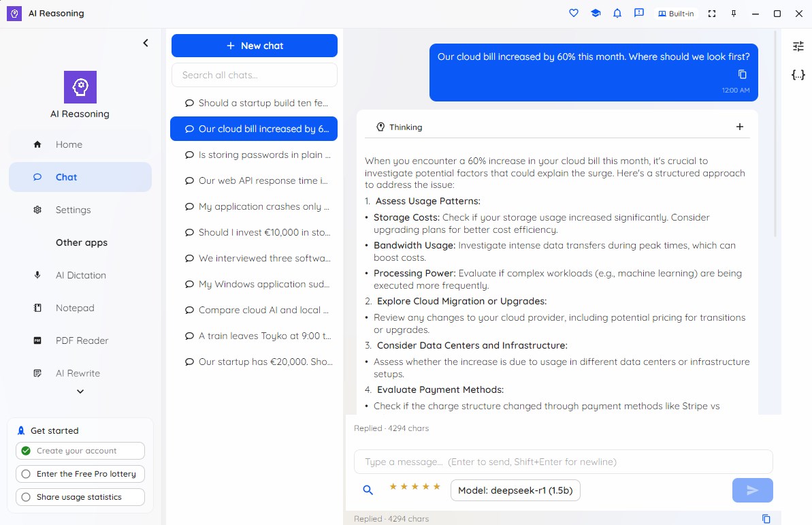Open the chat parameters sliders icon
The width and height of the screenshot is (812, 525).
click(798, 46)
